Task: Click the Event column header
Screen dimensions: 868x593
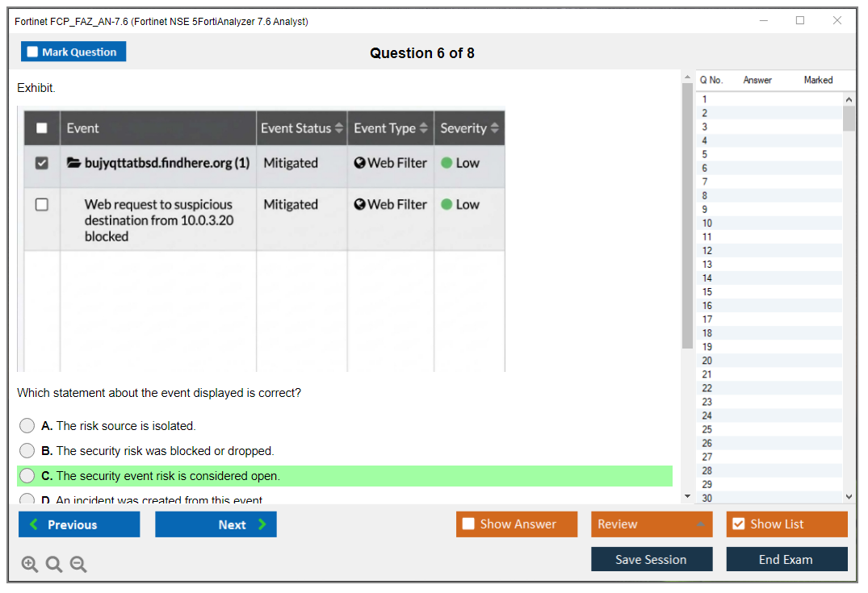Action: [x=157, y=127]
